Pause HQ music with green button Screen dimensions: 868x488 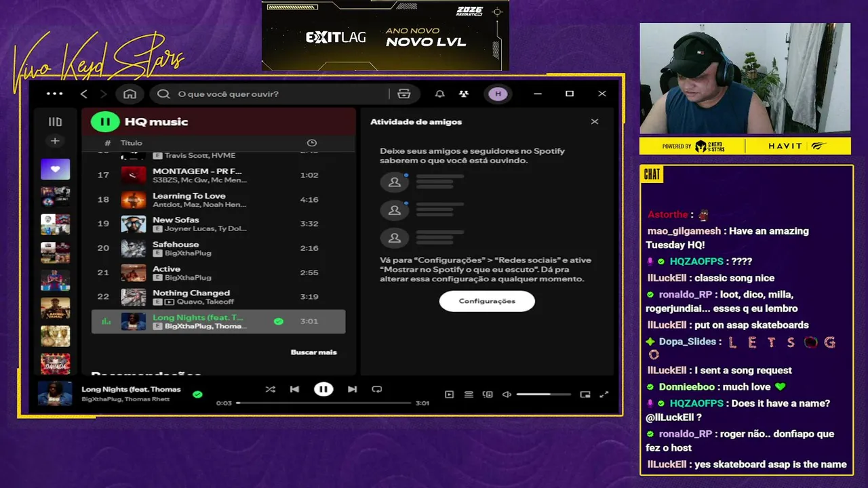(105, 122)
